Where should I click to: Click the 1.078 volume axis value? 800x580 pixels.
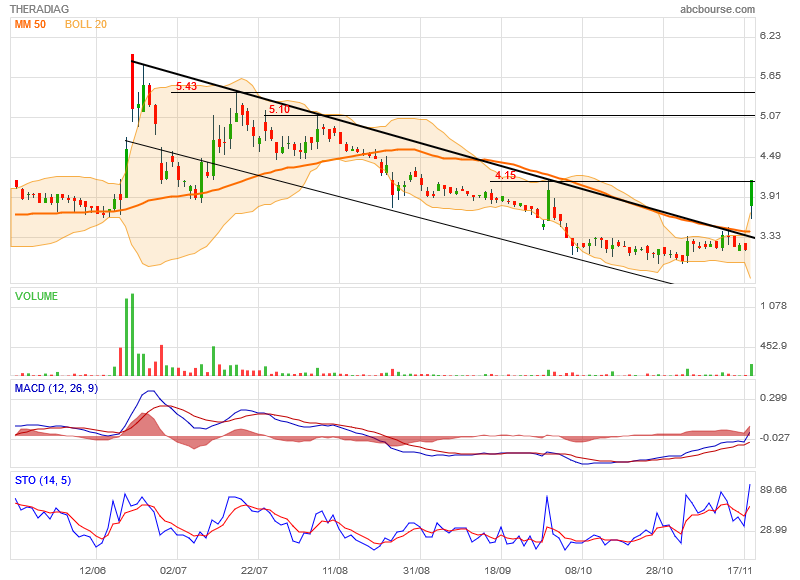(772, 306)
